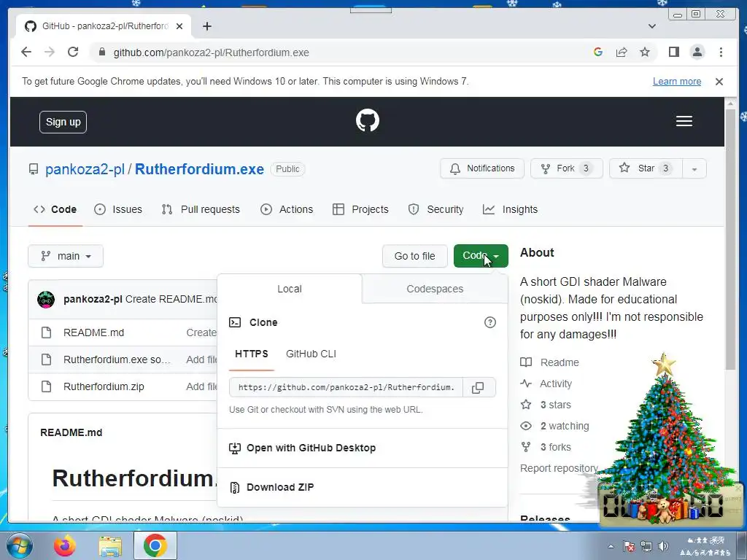Open clone help question-mark icon
The image size is (747, 560).
coord(489,322)
